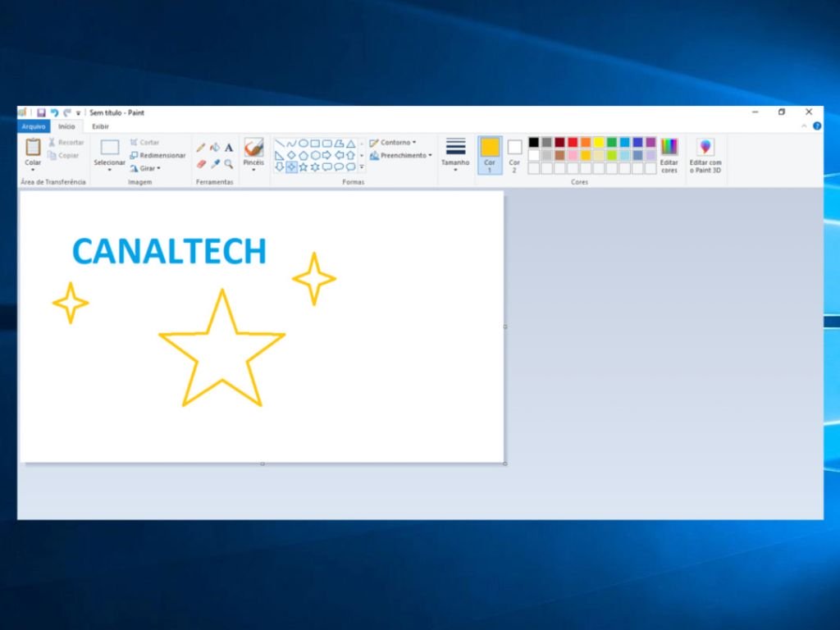Image resolution: width=840 pixels, height=630 pixels.
Task: Select the Pencil tool
Action: pos(200,148)
